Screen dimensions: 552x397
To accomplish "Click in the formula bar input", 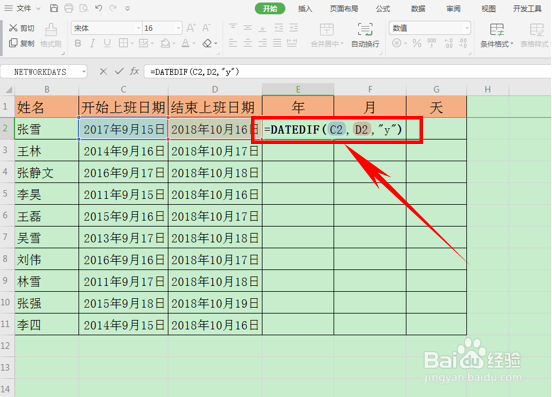I will 348,72.
